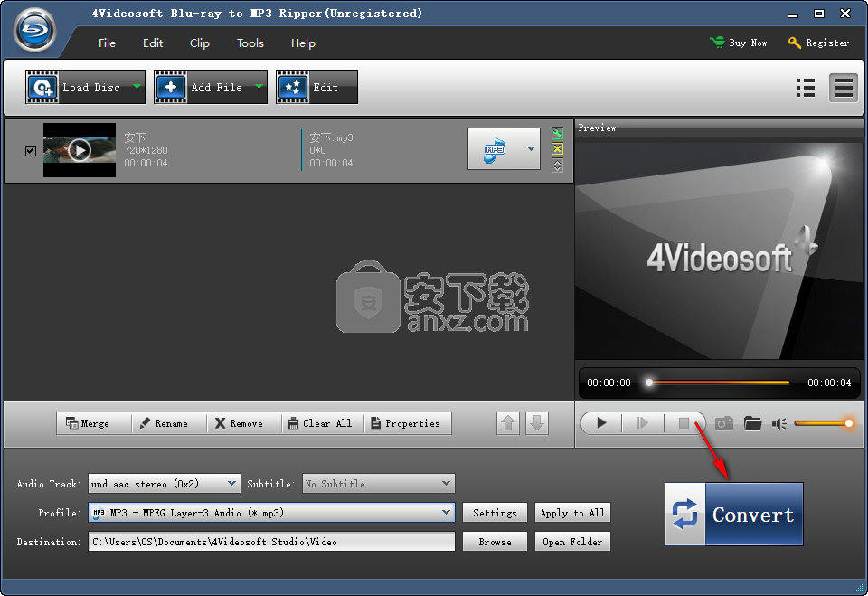This screenshot has width=868, height=596.
Task: Click the Convert button
Action: (734, 514)
